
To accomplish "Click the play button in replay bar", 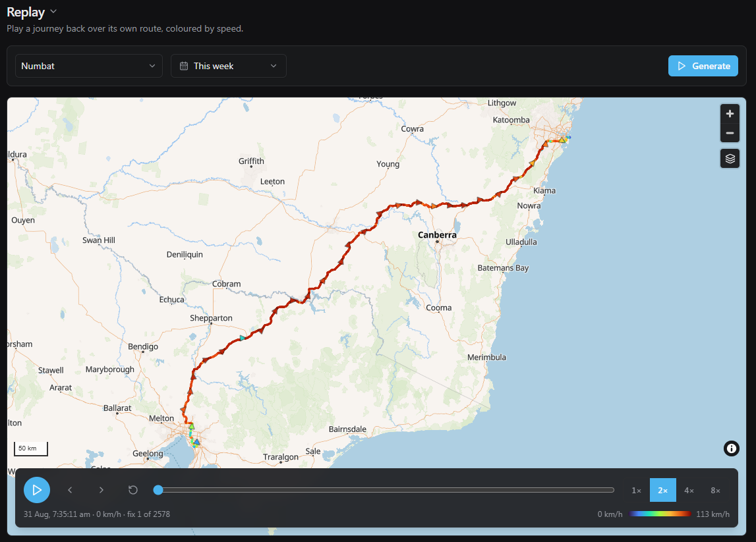I will tap(37, 490).
